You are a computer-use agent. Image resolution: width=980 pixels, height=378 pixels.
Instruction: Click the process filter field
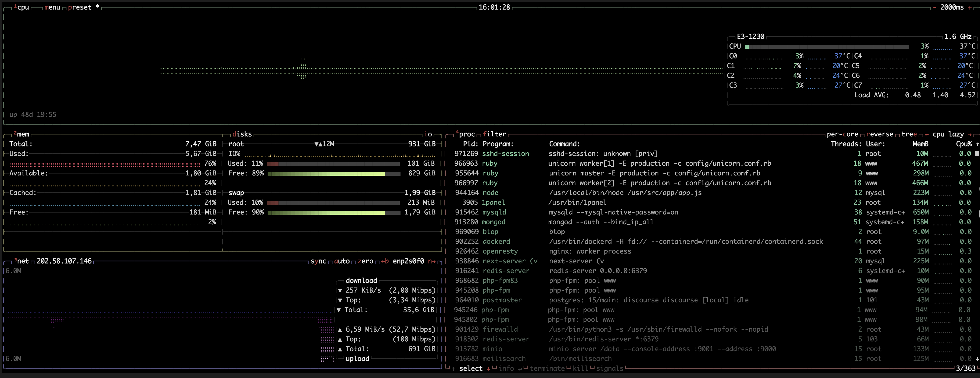[x=494, y=134]
